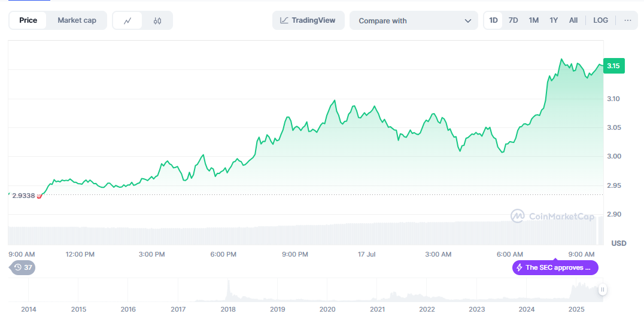The image size is (644, 323).
Task: Toggle the LOG scale
Action: pyautogui.click(x=600, y=20)
